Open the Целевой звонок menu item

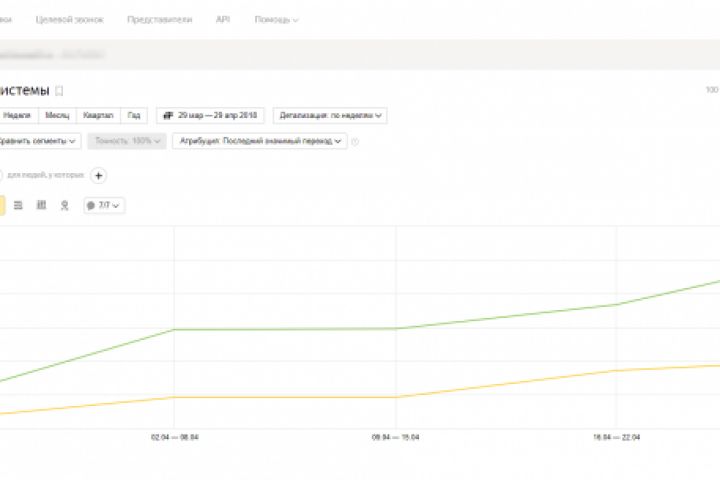click(x=71, y=20)
